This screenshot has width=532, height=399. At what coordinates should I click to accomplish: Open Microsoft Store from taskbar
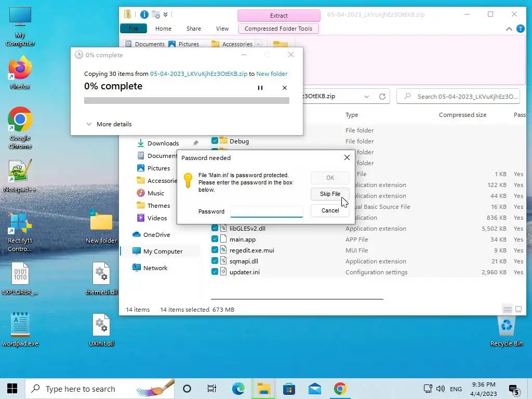click(x=289, y=389)
